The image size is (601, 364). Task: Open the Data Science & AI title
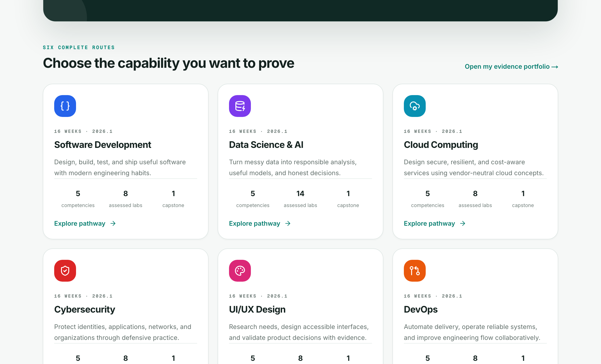[266, 145]
